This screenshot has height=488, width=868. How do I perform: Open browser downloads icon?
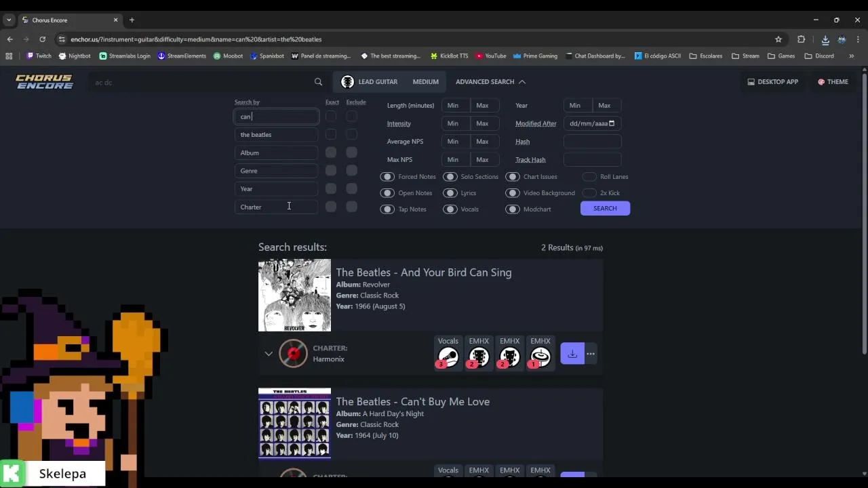pyautogui.click(x=825, y=39)
